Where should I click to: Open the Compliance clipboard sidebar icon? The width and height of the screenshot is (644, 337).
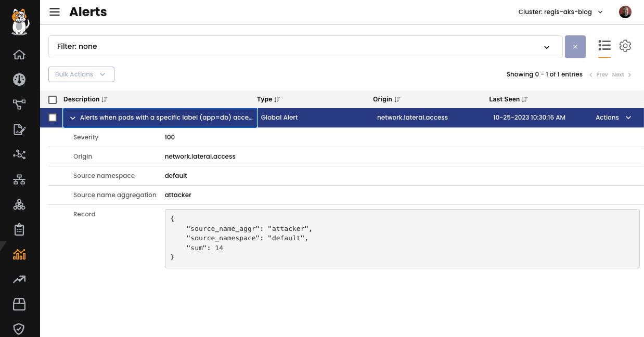19,229
